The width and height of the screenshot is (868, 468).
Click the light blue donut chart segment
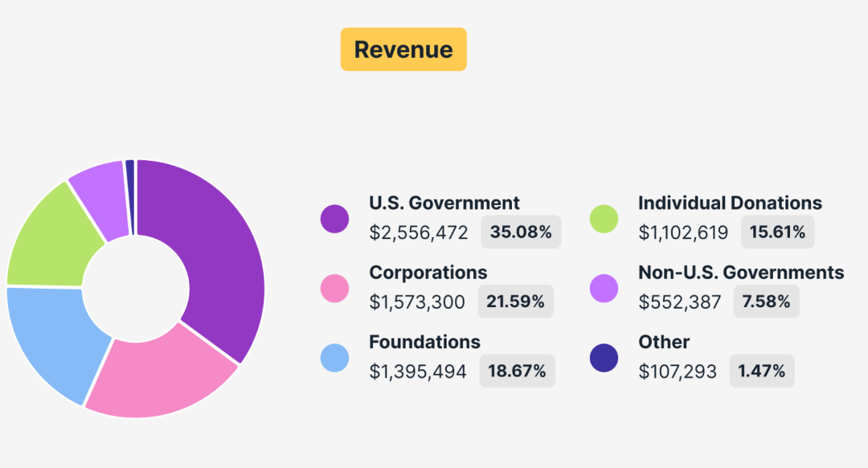click(52, 338)
